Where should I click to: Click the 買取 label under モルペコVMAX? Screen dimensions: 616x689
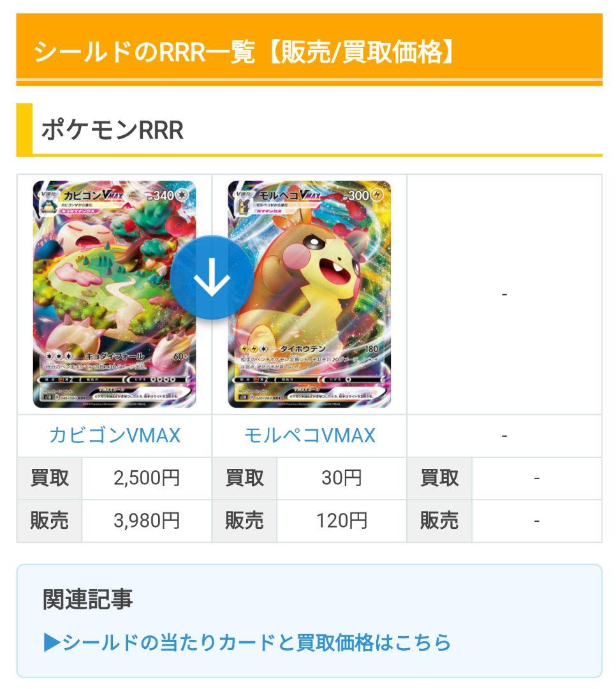[244, 478]
